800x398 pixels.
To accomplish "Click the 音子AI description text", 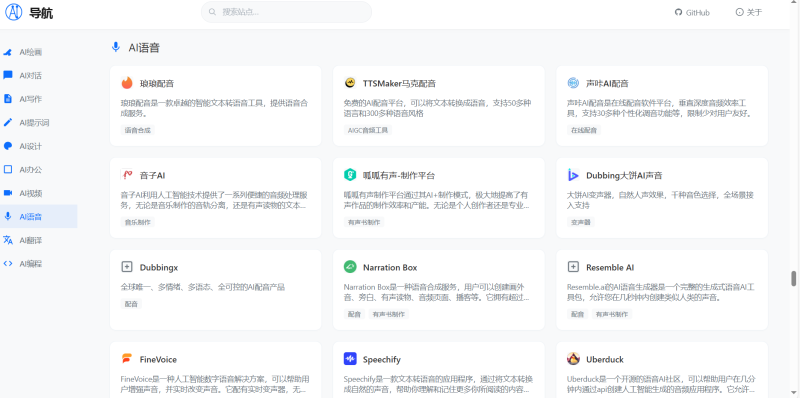I will click(x=214, y=200).
